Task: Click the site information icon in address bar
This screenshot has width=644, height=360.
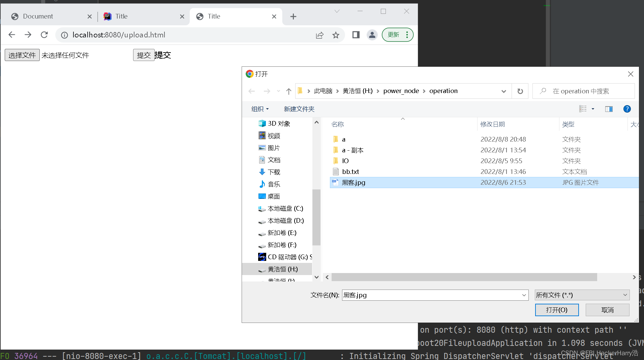Action: tap(64, 35)
